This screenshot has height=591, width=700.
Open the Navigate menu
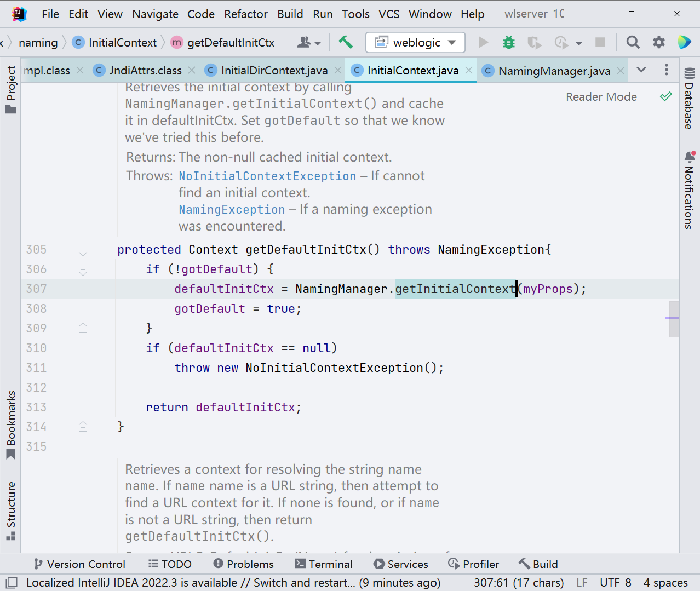tap(155, 14)
